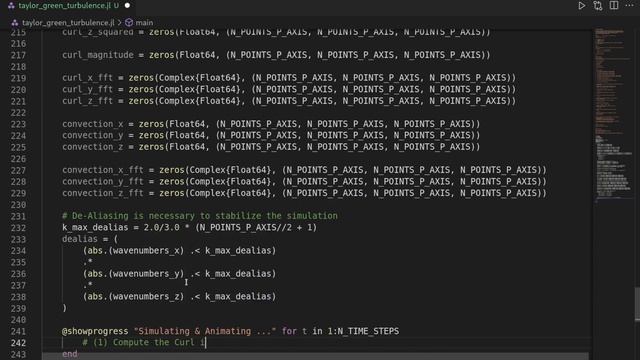Click line number 242 in the gutter
640x360 pixels.
point(18,343)
